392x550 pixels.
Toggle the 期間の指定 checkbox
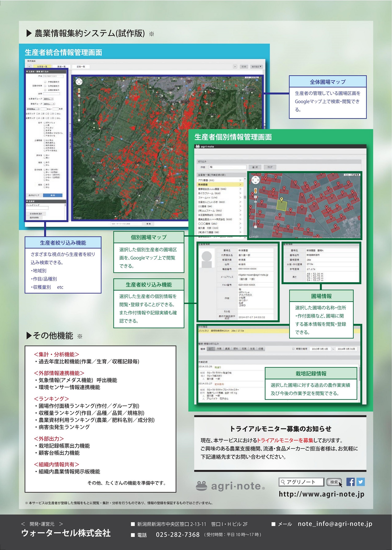pyautogui.click(x=293, y=349)
